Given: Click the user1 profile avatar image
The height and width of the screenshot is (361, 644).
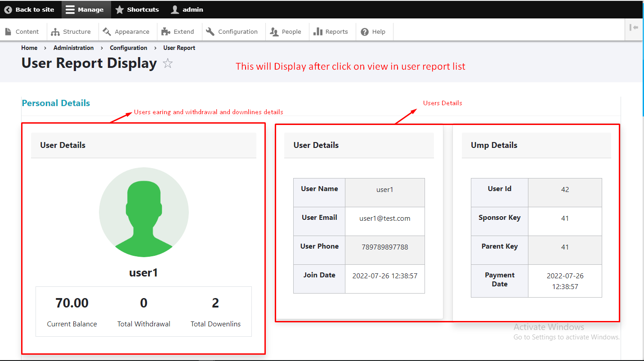Looking at the screenshot, I should click(x=143, y=212).
